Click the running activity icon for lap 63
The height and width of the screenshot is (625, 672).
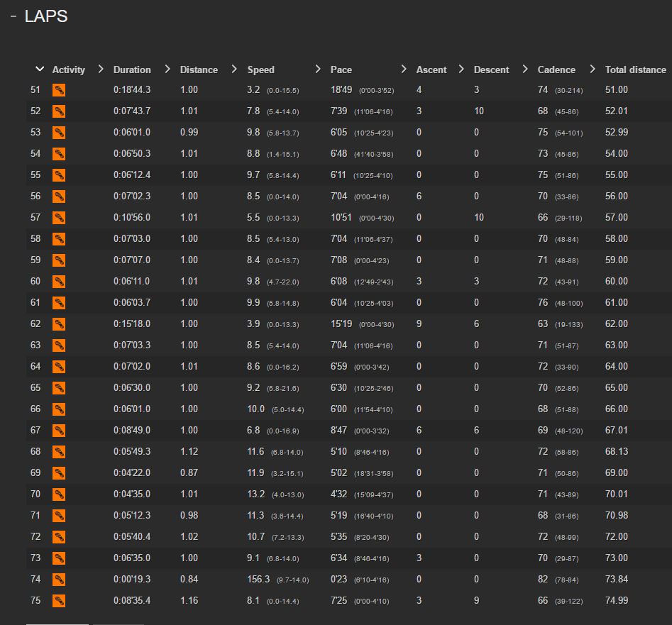pyautogui.click(x=59, y=345)
